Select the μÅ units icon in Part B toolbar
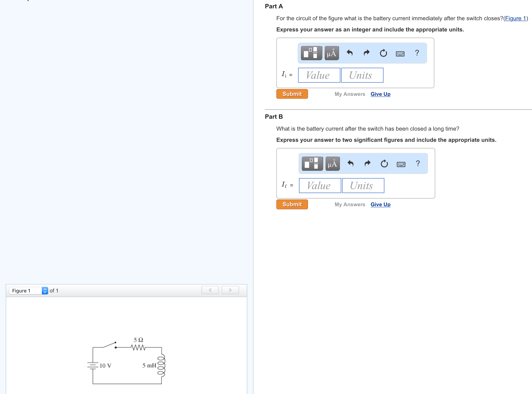 tap(332, 164)
